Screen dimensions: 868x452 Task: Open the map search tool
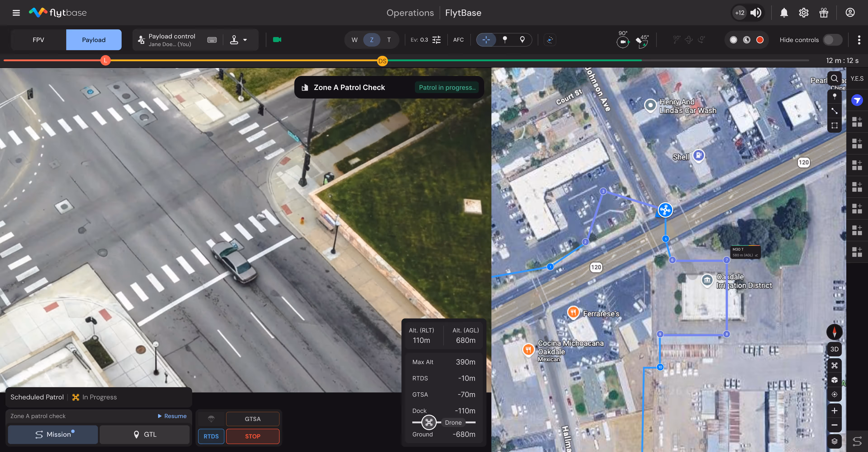(x=834, y=78)
